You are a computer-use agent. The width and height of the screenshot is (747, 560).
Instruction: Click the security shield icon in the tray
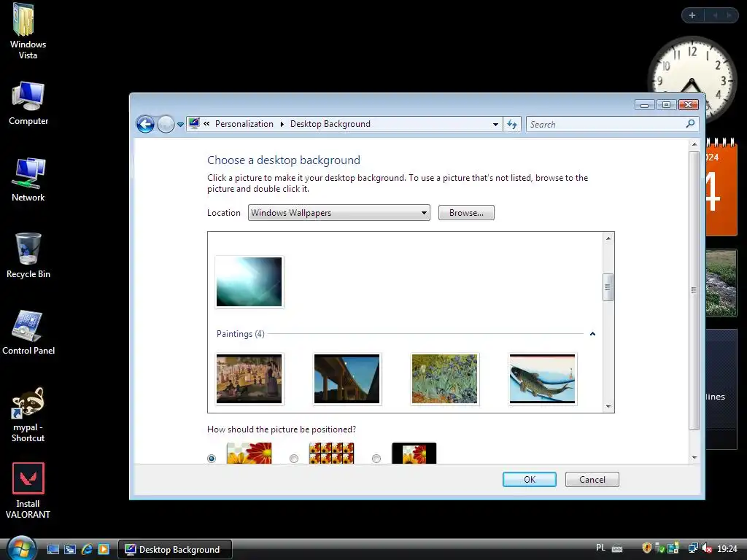coord(646,548)
